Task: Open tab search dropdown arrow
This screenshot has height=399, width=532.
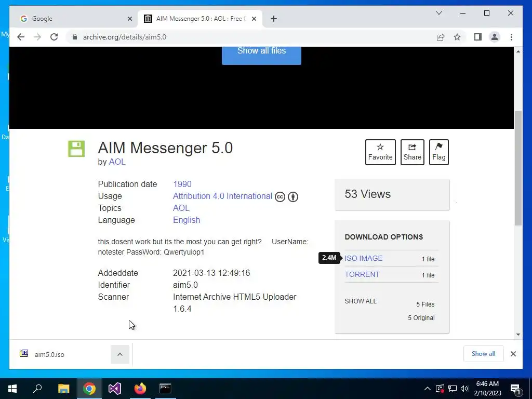Action: pos(438,13)
